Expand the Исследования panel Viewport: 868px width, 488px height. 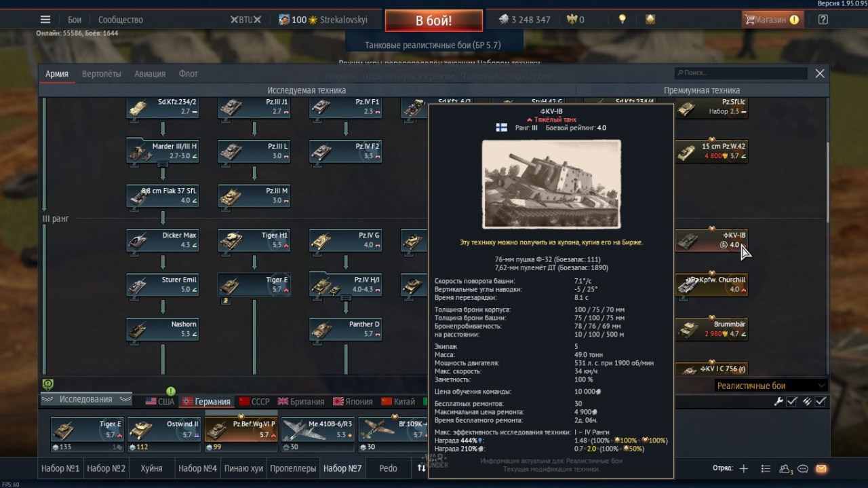pyautogui.click(x=85, y=399)
